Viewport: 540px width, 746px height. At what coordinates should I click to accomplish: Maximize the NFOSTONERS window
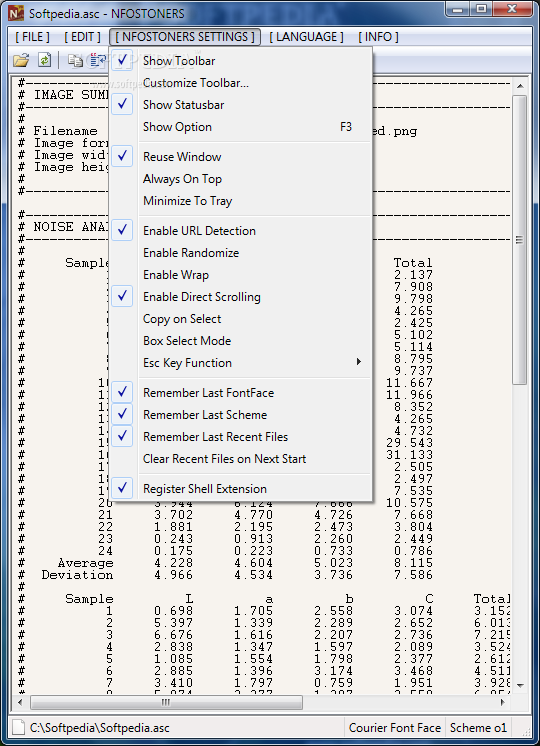[481, 9]
